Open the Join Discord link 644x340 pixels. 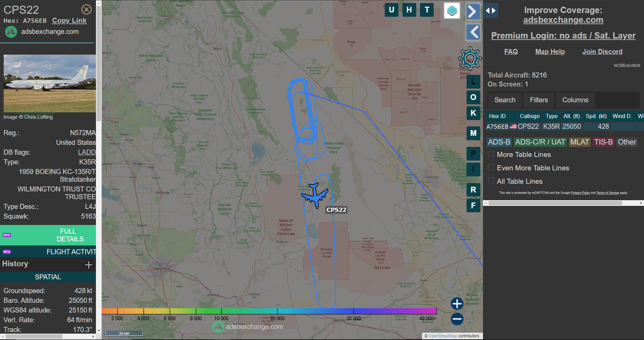[x=602, y=52]
